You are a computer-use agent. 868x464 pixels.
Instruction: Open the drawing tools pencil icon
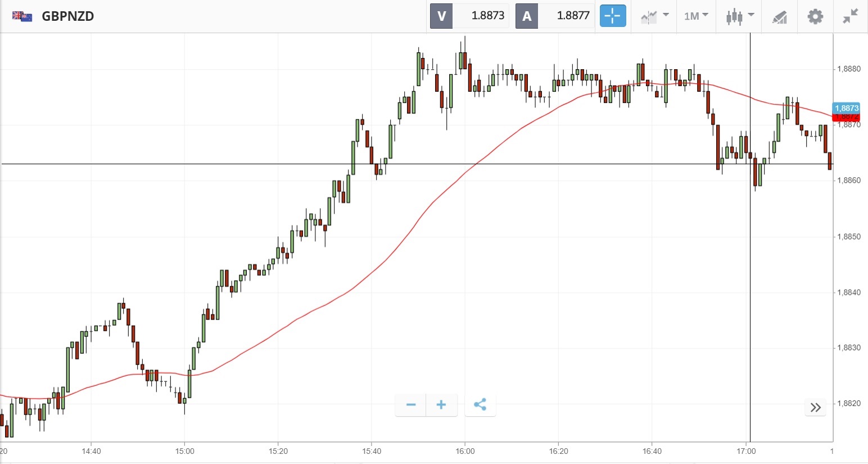click(x=779, y=17)
